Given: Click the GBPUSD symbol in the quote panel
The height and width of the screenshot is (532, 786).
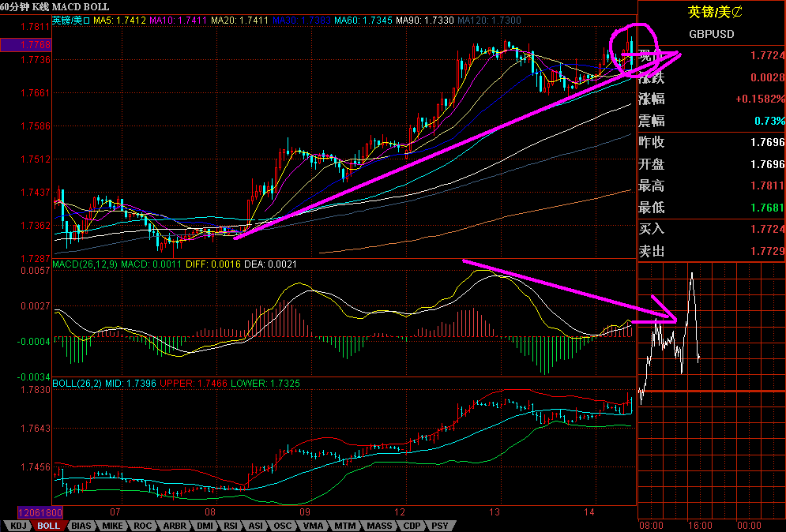Looking at the screenshot, I should click(711, 34).
